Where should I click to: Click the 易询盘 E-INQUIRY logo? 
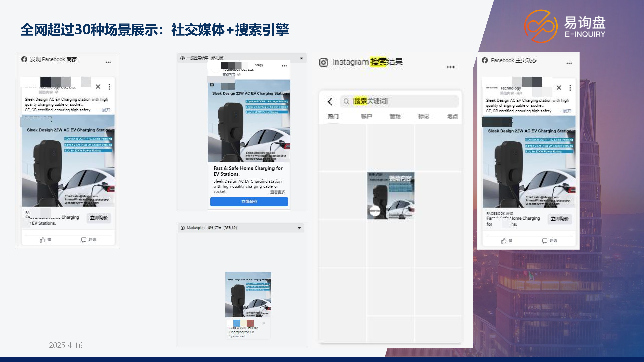point(565,26)
